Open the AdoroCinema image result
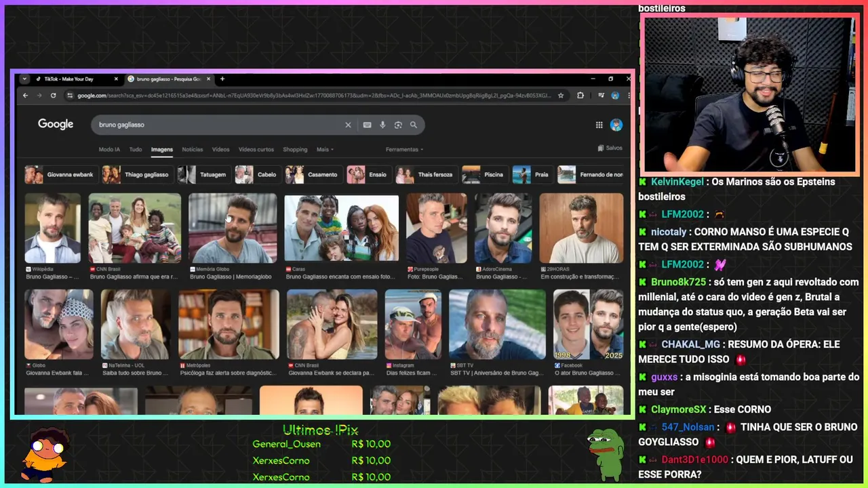 pos(503,228)
